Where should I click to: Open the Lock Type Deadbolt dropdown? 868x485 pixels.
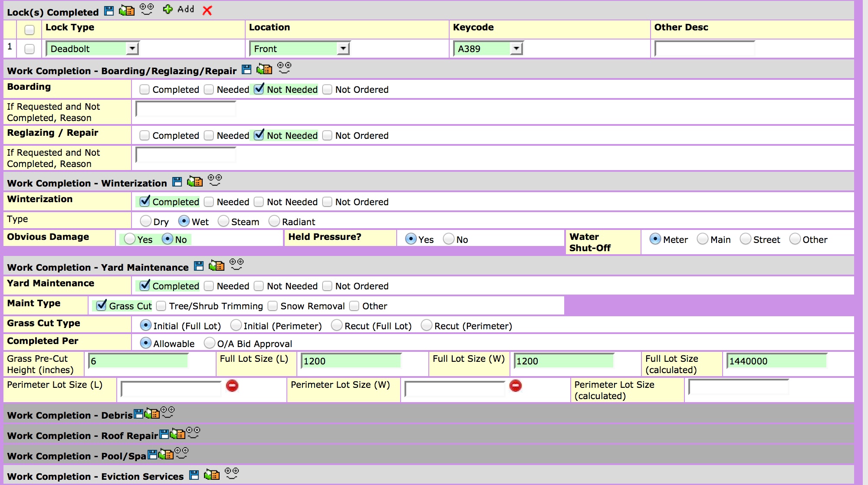click(x=132, y=49)
